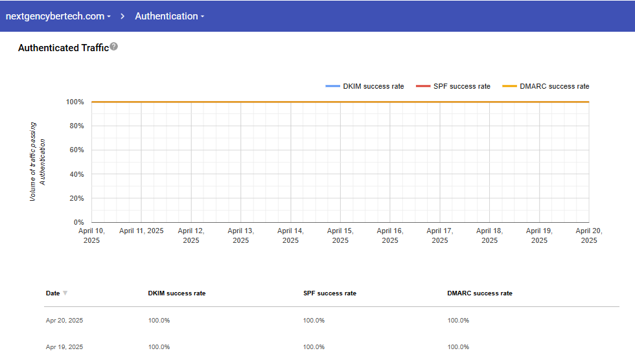The width and height of the screenshot is (635, 364).
Task: Click the DKIM success rate table header
Action: point(176,293)
